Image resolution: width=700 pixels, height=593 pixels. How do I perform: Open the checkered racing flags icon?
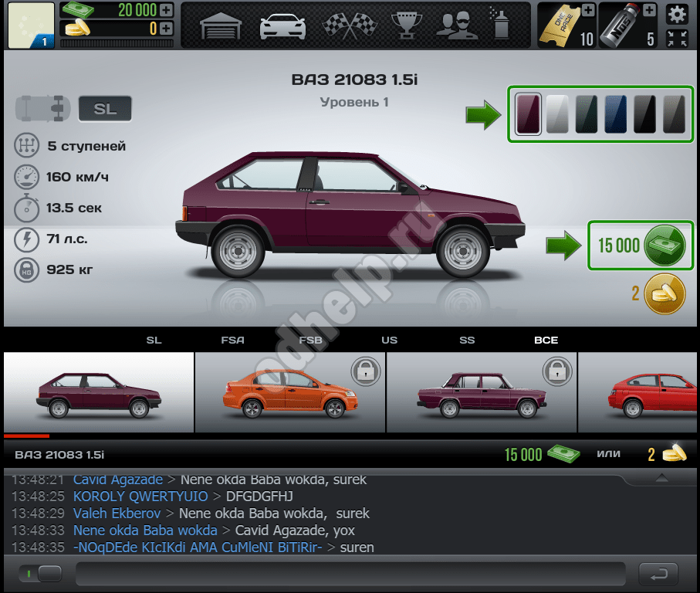343,25
